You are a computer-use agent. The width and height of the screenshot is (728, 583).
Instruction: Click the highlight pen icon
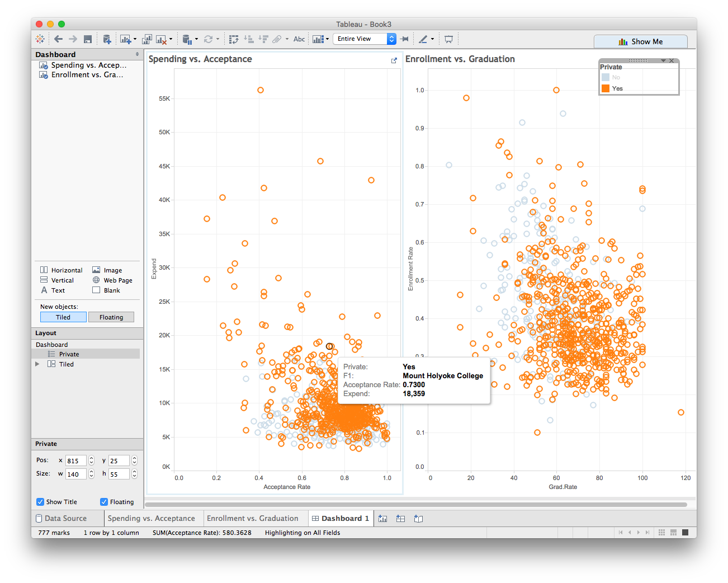[423, 39]
